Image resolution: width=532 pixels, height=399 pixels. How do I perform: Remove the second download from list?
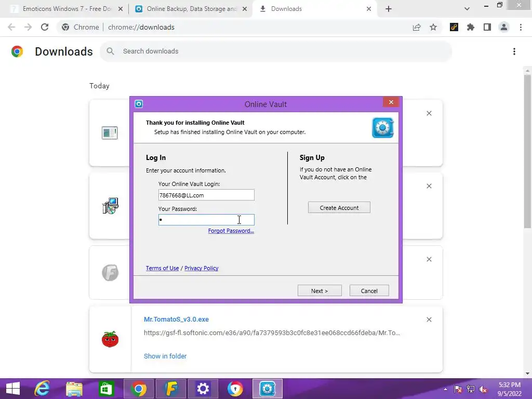tap(429, 187)
